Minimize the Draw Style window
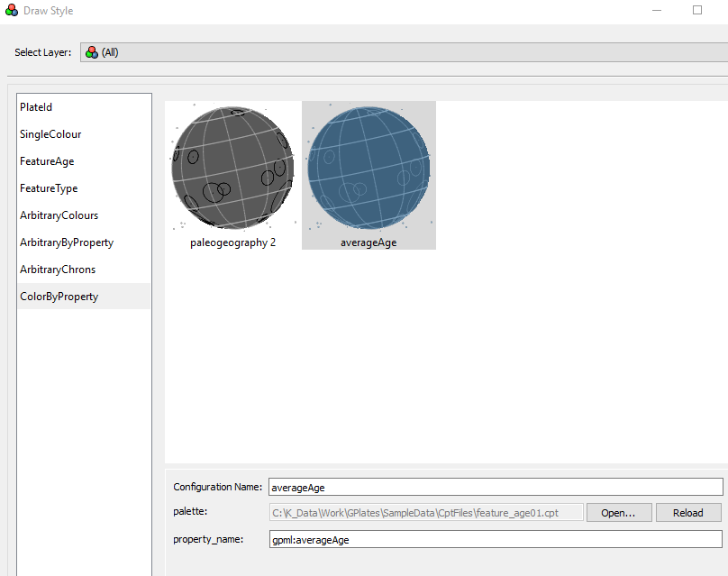Viewport: 728px width, 576px height. coord(657,10)
